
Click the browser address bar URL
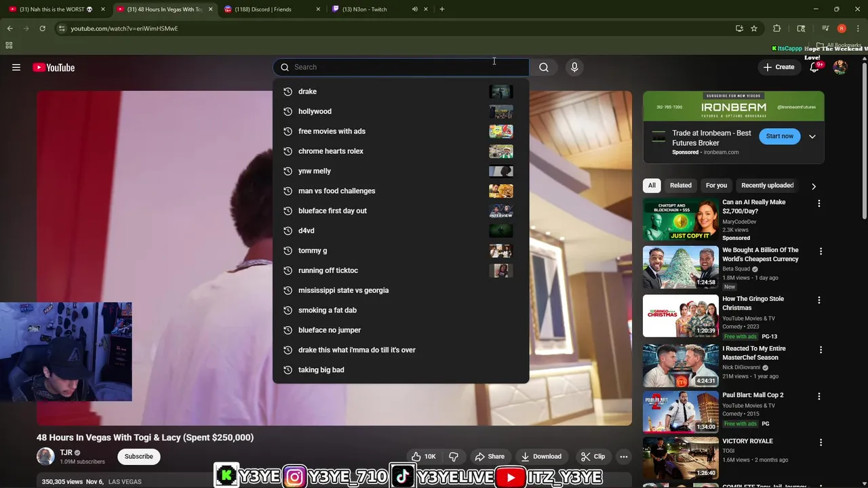click(x=124, y=28)
